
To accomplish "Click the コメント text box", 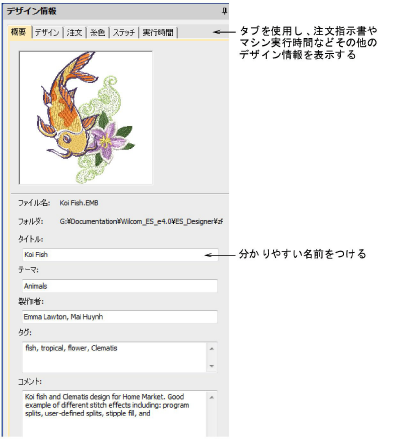I will tap(114, 414).
